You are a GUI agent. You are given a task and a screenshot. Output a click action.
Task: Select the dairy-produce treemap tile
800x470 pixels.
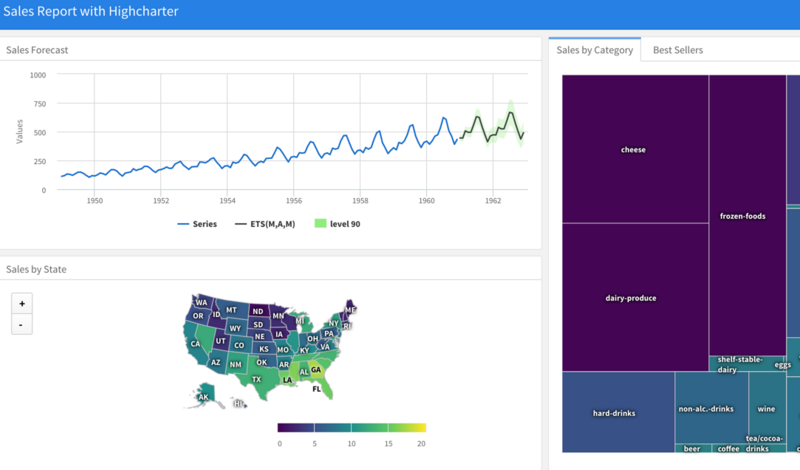[x=631, y=297]
